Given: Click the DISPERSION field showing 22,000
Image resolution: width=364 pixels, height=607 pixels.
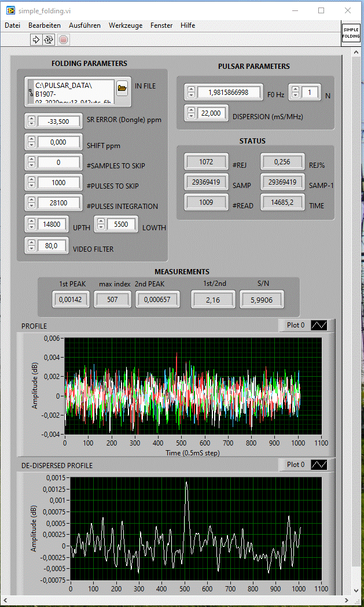Looking at the screenshot, I should click(x=211, y=113).
